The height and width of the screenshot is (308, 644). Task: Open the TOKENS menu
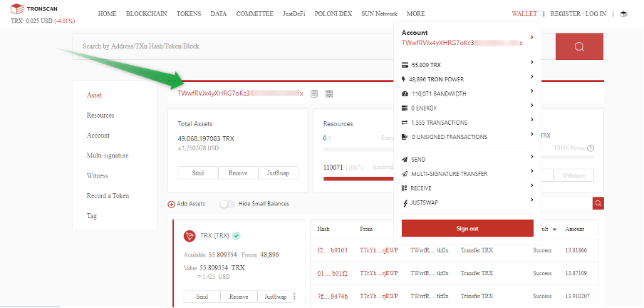pyautogui.click(x=189, y=14)
